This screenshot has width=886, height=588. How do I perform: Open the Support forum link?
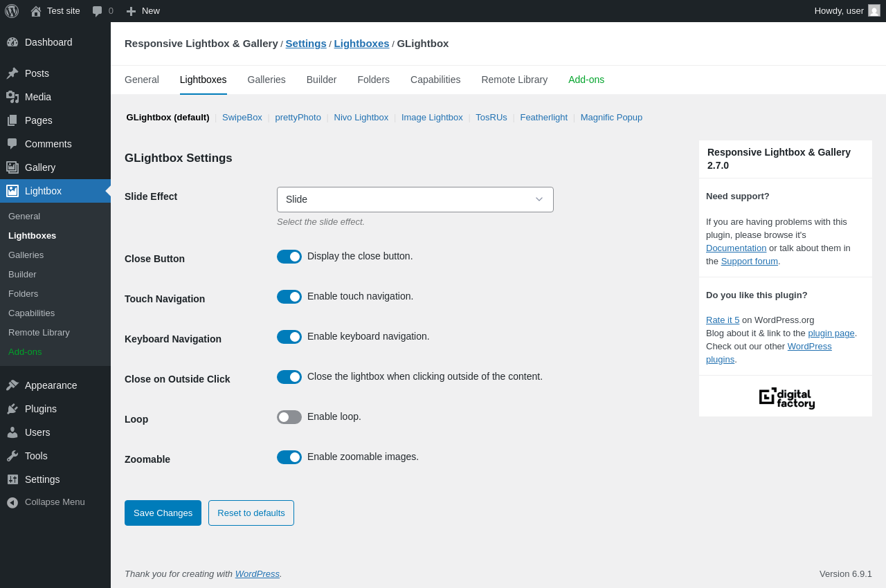point(750,261)
